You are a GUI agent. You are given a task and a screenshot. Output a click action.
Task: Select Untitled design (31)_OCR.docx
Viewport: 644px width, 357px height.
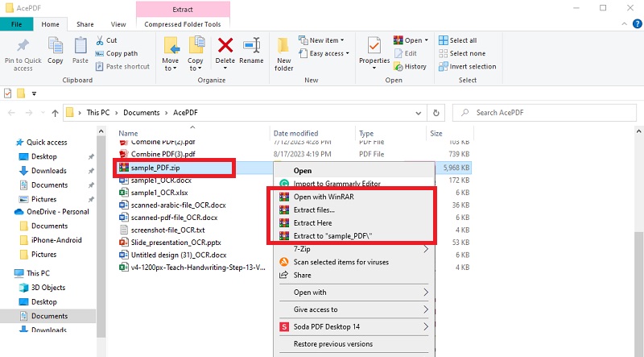(x=178, y=255)
